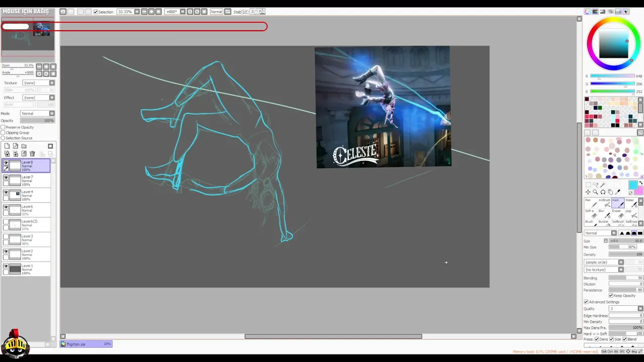Toggle visibility of Layer1
The image size is (644, 362).
(6, 266)
